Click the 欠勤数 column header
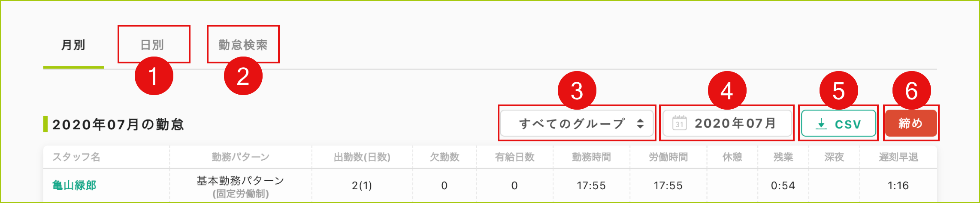The image size is (980, 203). click(x=444, y=157)
